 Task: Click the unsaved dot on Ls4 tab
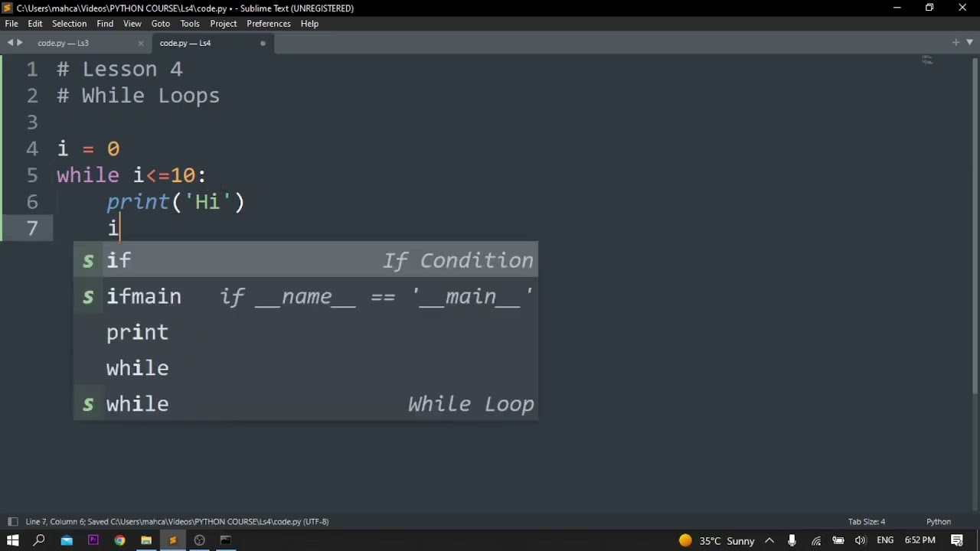click(263, 43)
